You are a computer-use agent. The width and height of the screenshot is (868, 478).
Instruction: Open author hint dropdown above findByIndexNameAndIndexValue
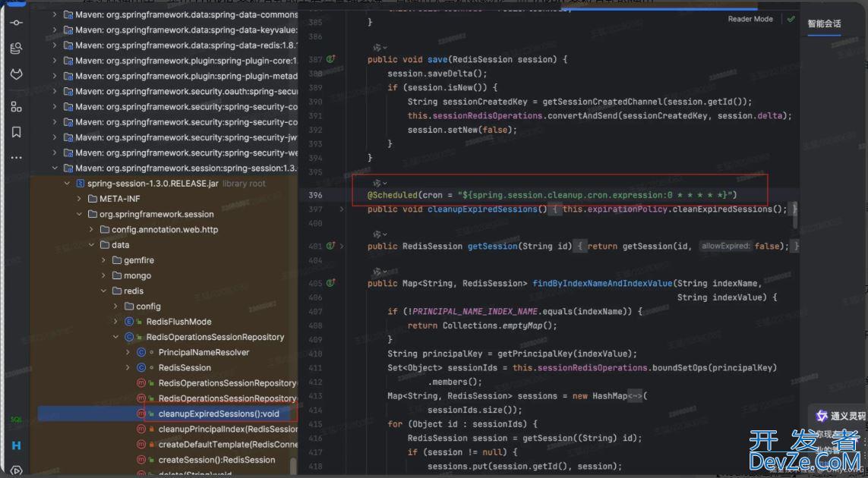[380, 272]
